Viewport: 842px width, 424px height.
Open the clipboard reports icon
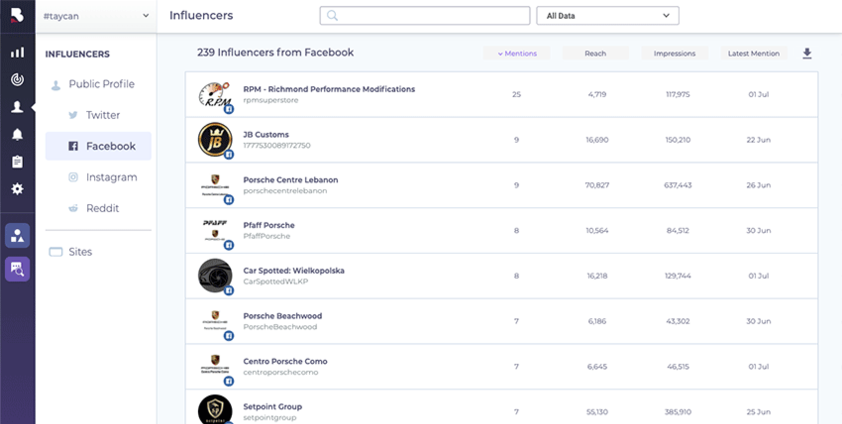click(17, 161)
